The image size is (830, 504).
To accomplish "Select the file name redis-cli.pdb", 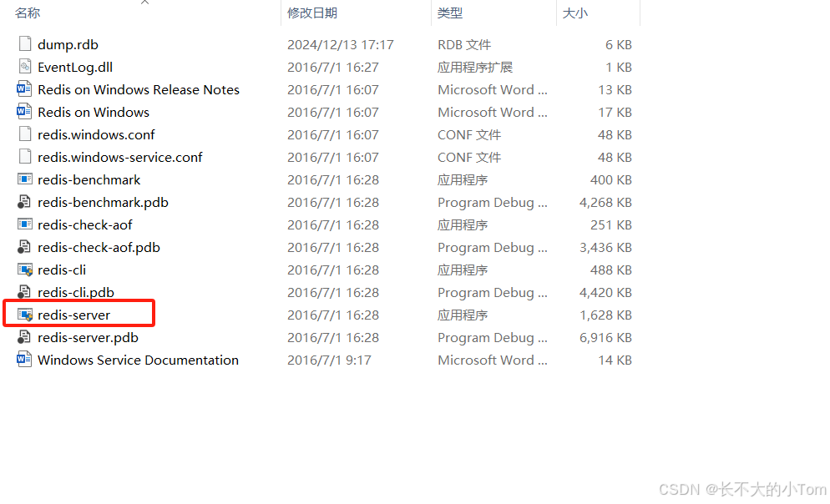I will click(x=76, y=292).
